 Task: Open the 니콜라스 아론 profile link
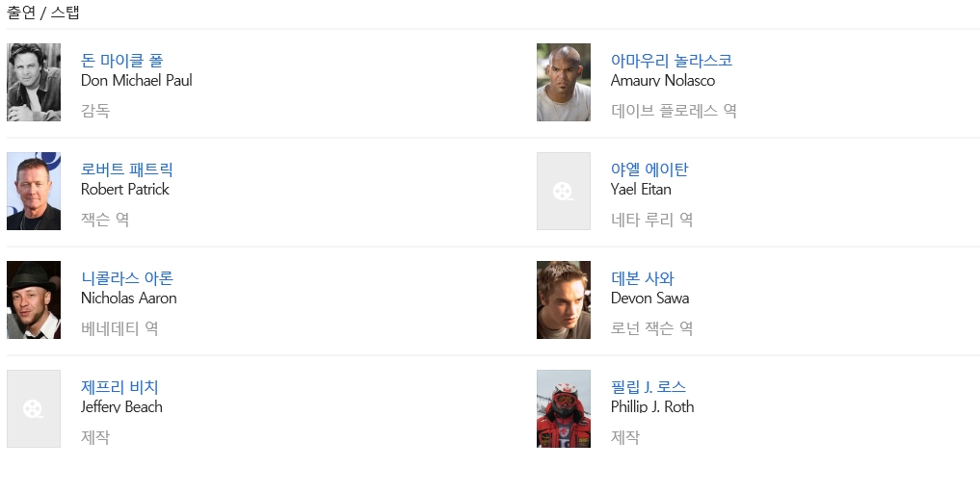coord(126,278)
